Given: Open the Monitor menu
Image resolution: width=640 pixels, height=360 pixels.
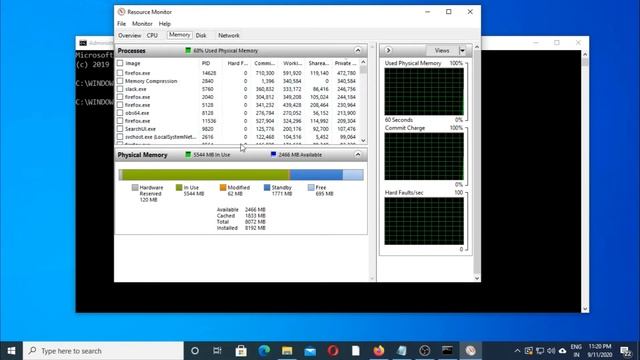Looking at the screenshot, I should coord(142,24).
